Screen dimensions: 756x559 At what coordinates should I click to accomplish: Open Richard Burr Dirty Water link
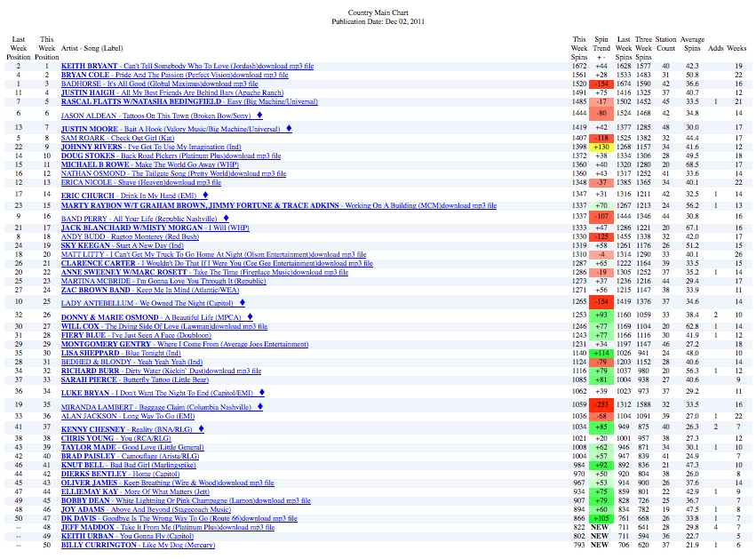coord(161,371)
